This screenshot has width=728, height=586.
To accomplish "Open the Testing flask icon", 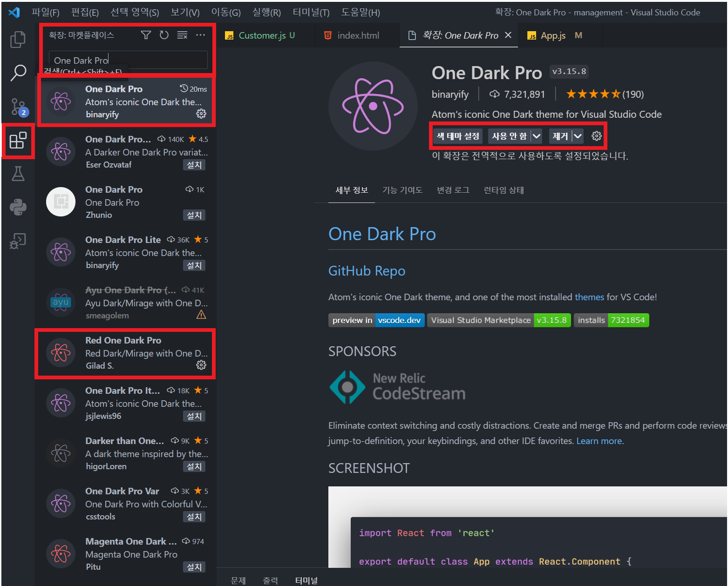I will point(18,174).
